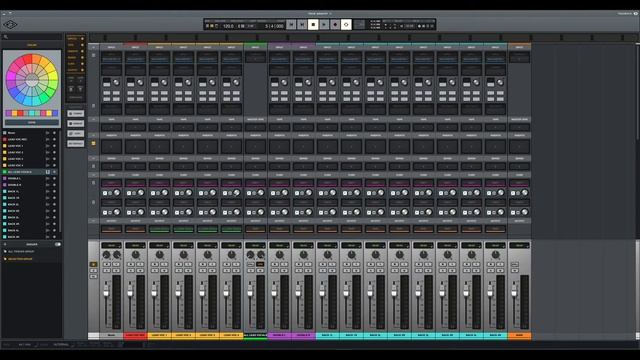Open the output routing box on DOUBLE L strip
This screenshot has width=640, height=360.
[280, 229]
